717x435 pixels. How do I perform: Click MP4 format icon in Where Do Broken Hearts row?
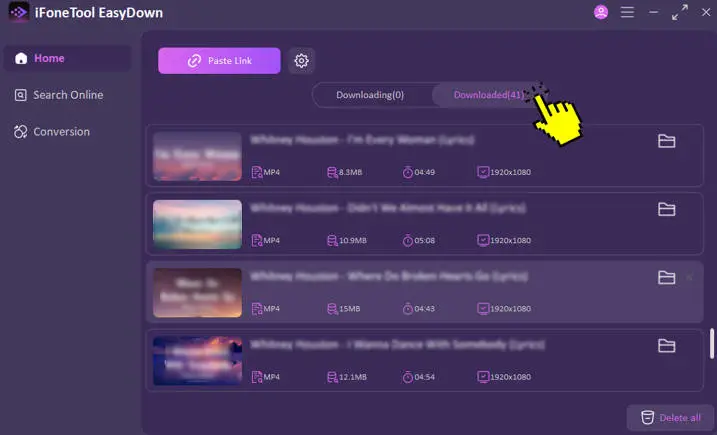(257, 309)
